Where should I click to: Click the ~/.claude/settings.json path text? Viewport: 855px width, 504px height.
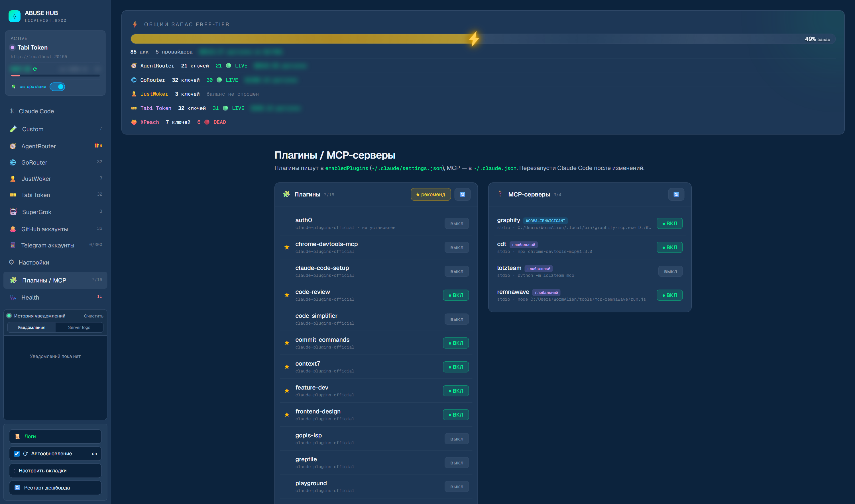point(407,168)
